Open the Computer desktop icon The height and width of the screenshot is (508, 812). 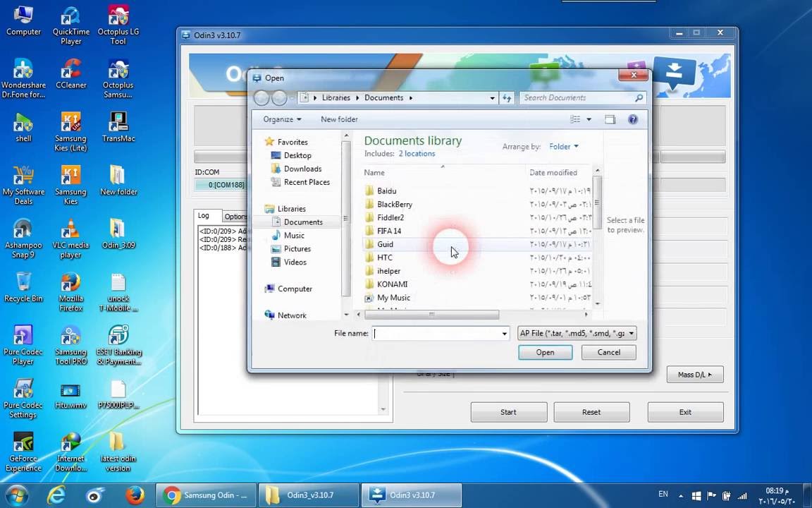[x=23, y=20]
